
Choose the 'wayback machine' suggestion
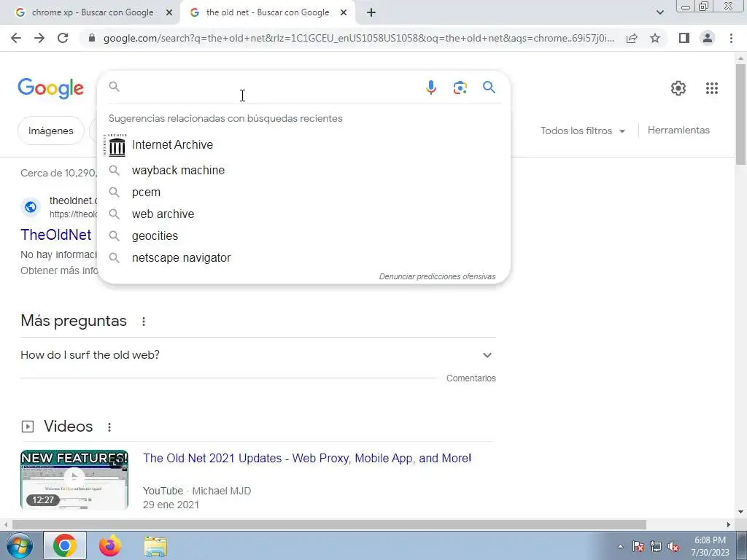(x=303, y=170)
